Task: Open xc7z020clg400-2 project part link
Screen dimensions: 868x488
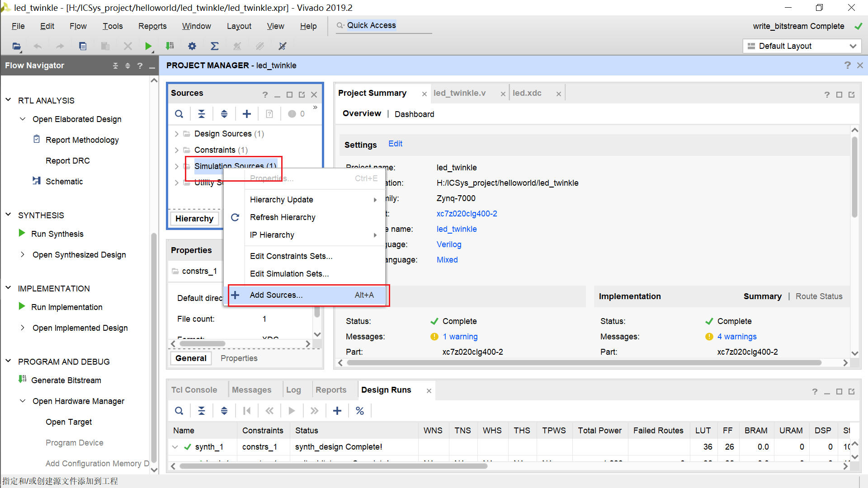Action: coord(467,214)
